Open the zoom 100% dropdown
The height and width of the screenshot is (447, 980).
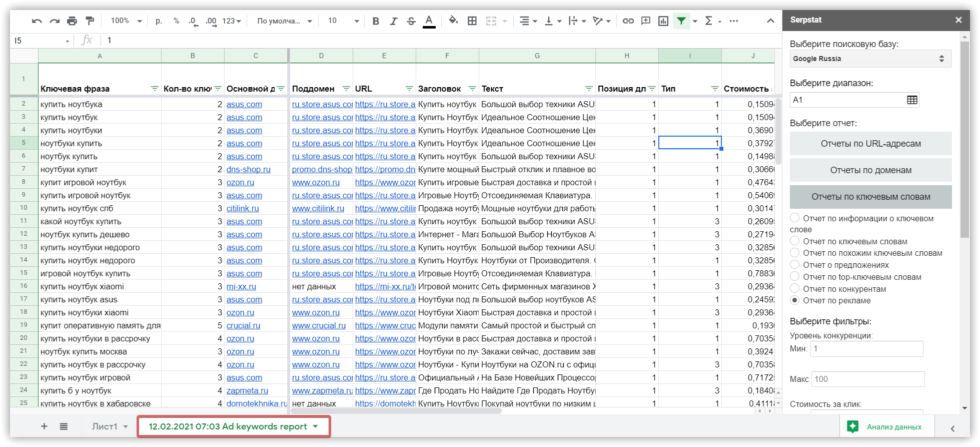(126, 21)
